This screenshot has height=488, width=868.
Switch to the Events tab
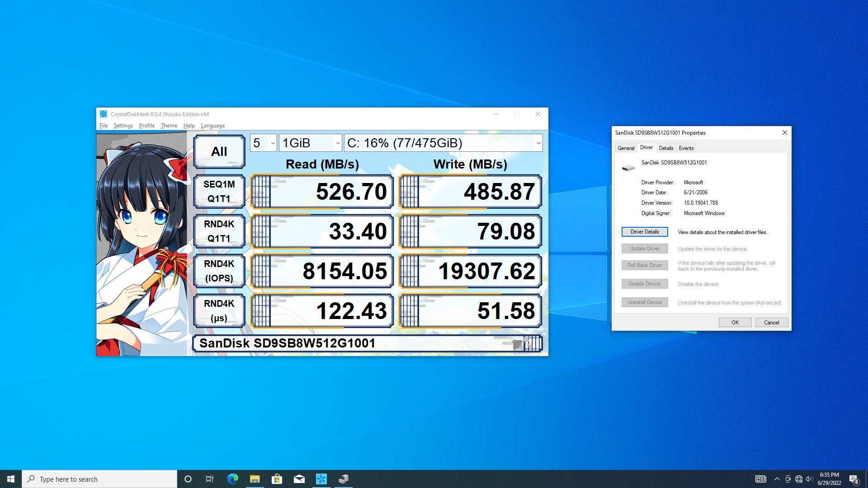point(686,148)
